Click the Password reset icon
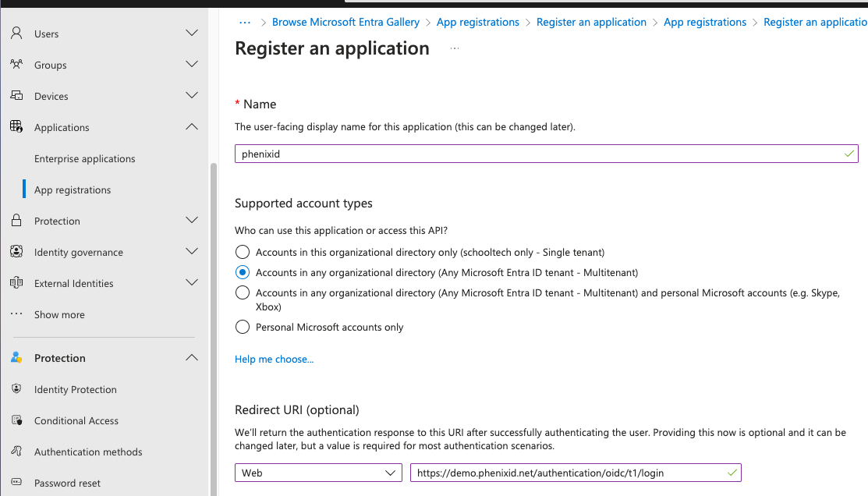868x496 pixels. pos(16,482)
